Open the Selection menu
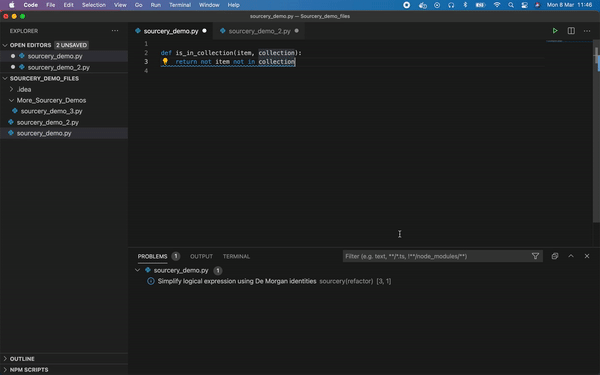Screen dimensions: 600x375 click(94, 5)
